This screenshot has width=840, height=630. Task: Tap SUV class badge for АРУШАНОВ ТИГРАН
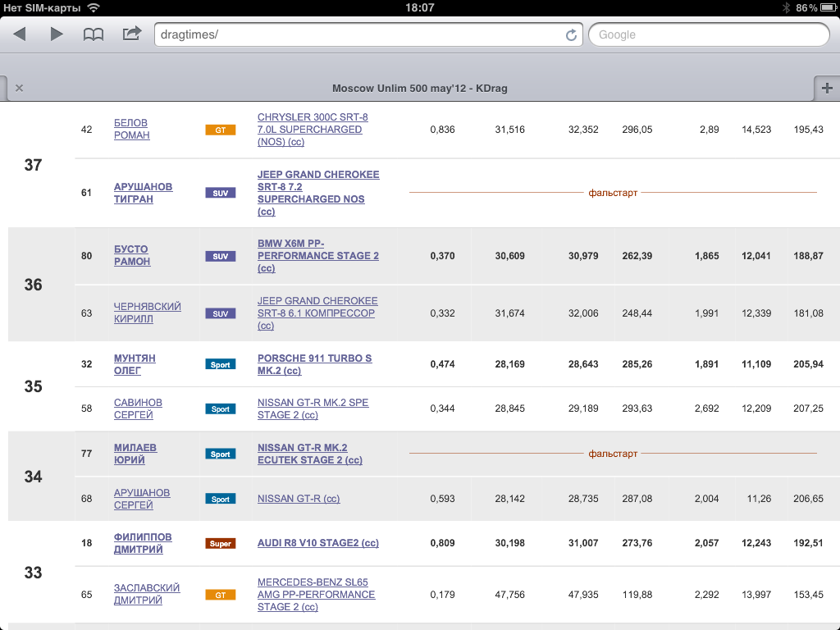220,193
